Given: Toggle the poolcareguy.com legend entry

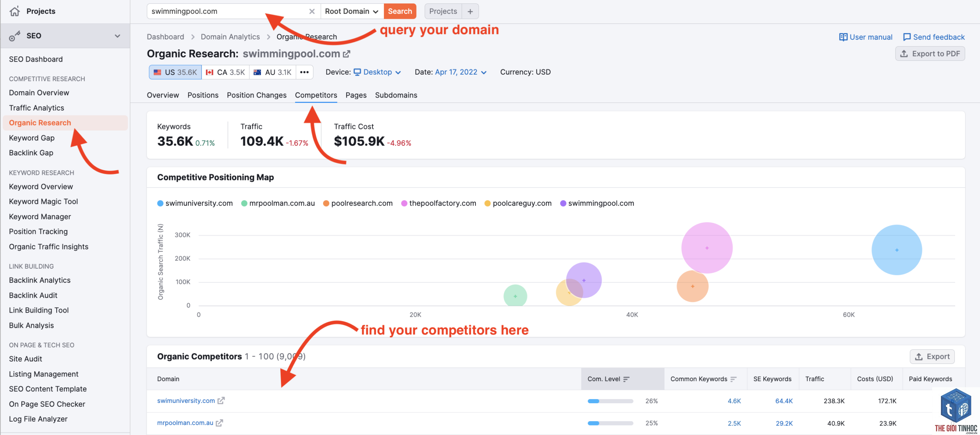Looking at the screenshot, I should 518,204.
